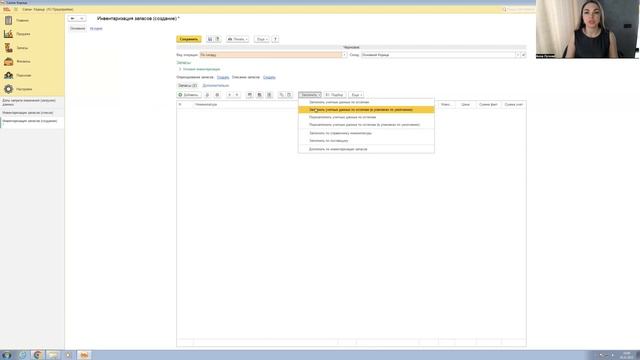The height and width of the screenshot is (360, 640).
Task: Open the Ещё dropdown in top toolbar
Action: click(x=262, y=39)
